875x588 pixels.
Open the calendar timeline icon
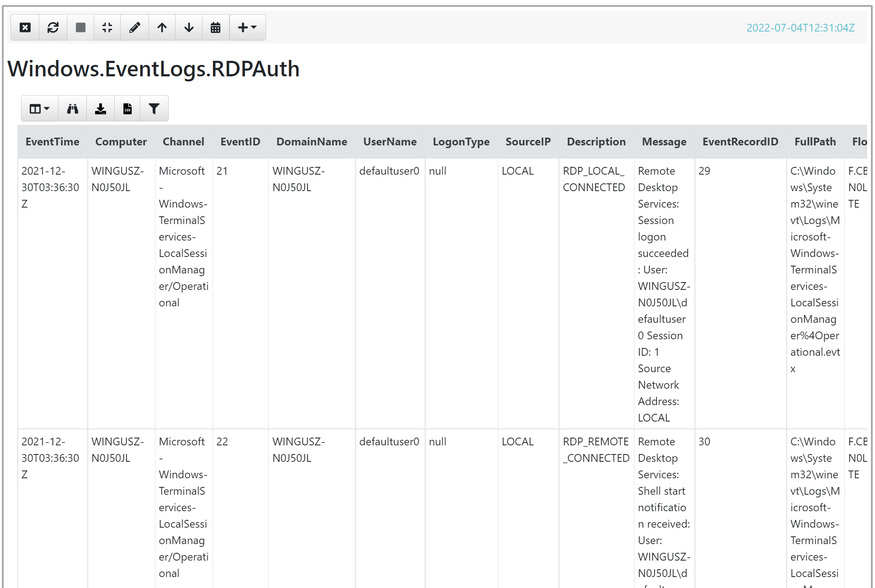pyautogui.click(x=215, y=27)
